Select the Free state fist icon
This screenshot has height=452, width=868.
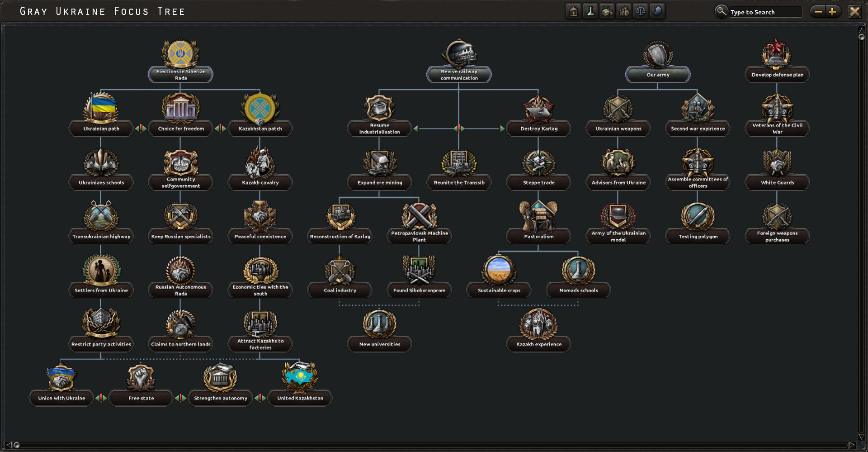coord(141,378)
